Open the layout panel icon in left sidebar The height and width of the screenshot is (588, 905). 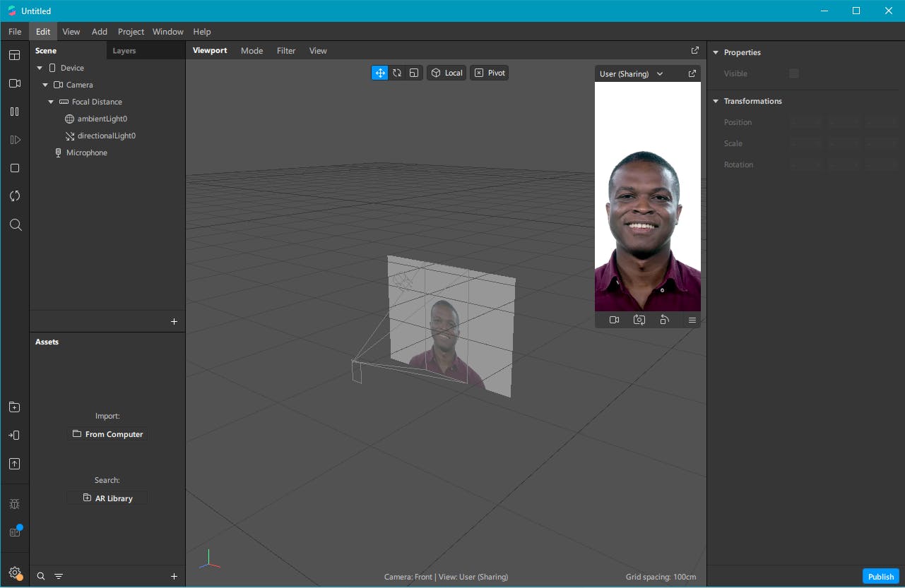click(x=15, y=55)
